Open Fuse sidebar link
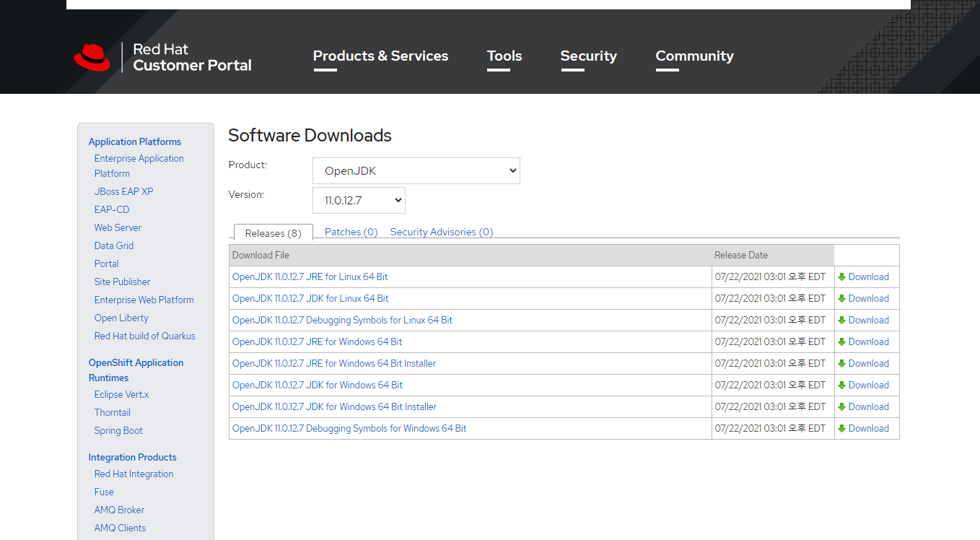The height and width of the screenshot is (540, 980). (x=104, y=492)
